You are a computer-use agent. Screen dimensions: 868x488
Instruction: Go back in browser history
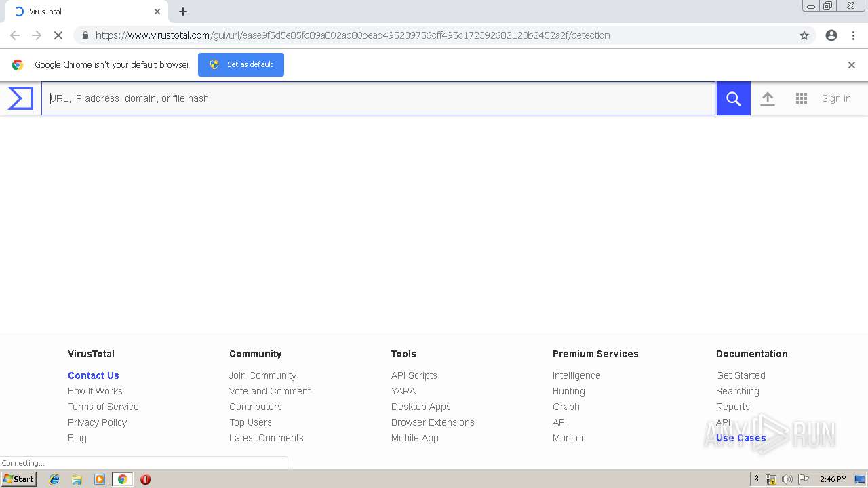15,35
